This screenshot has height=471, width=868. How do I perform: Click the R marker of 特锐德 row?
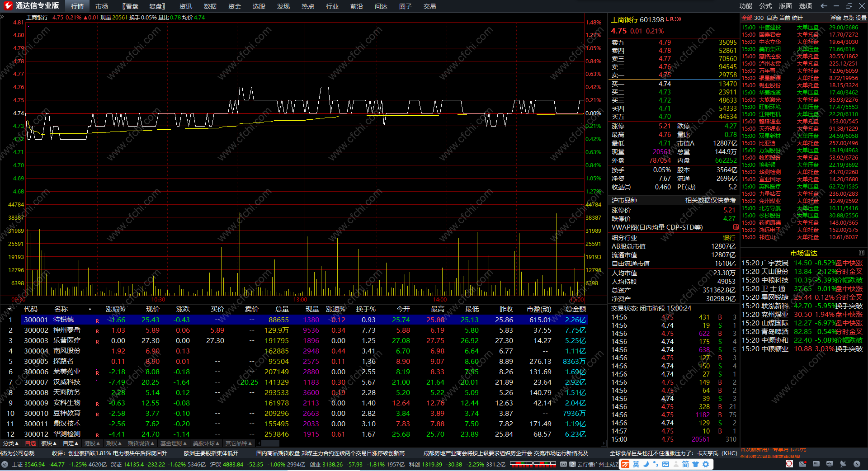[x=97, y=320]
